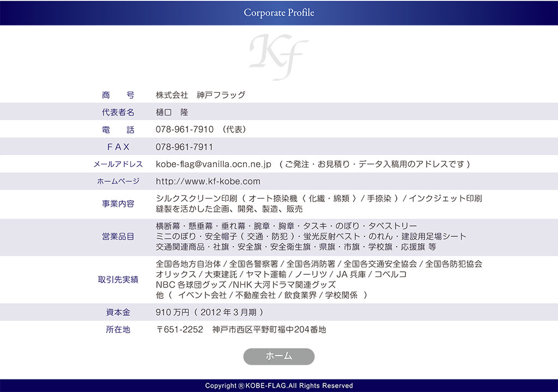Click the Corporate Profile header title
The width and height of the screenshot is (558, 392).
click(278, 13)
